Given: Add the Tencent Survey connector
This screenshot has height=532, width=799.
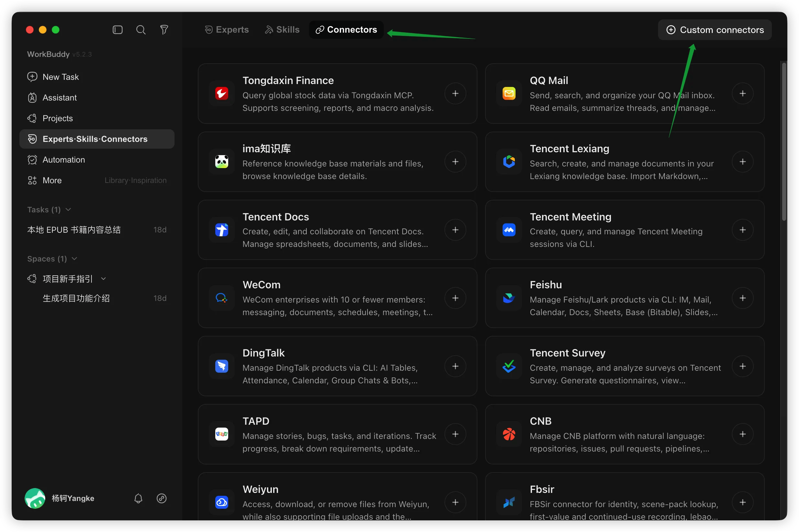Looking at the screenshot, I should tap(743, 366).
